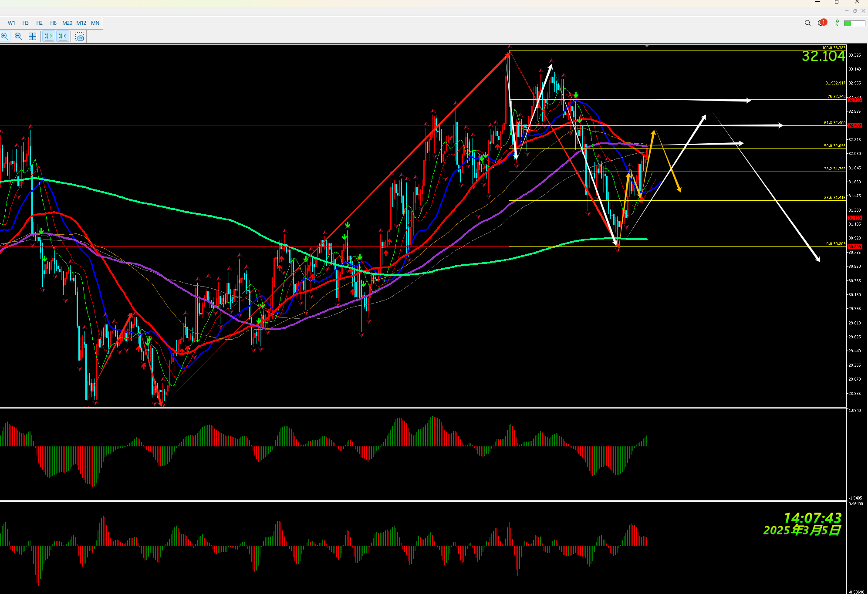The height and width of the screenshot is (594, 868).
Task: Select the H2 timeframe
Action: 39,23
